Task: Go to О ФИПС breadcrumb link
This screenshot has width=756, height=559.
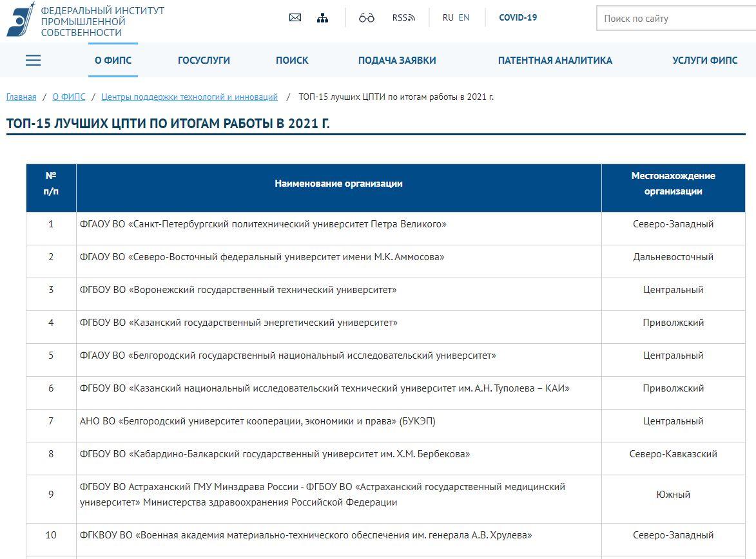Action: click(69, 97)
